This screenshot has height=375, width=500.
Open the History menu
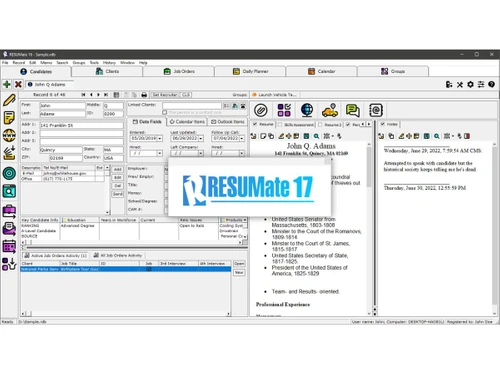109,63
